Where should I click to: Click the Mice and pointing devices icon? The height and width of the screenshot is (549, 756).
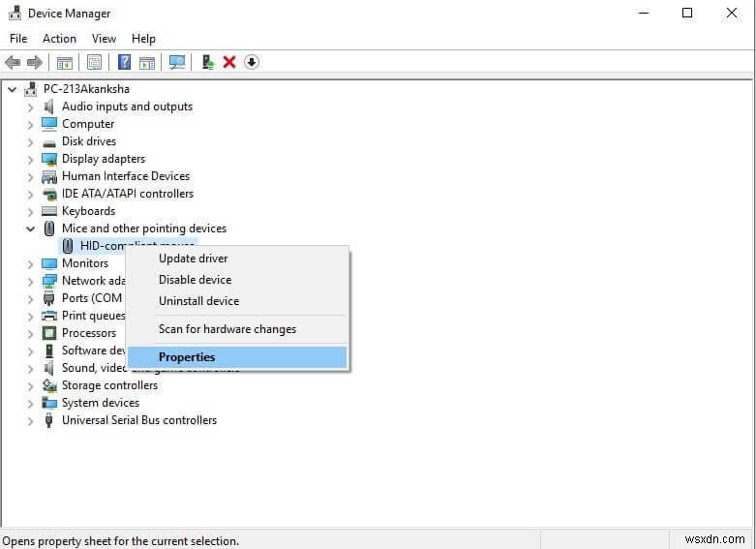tap(49, 229)
